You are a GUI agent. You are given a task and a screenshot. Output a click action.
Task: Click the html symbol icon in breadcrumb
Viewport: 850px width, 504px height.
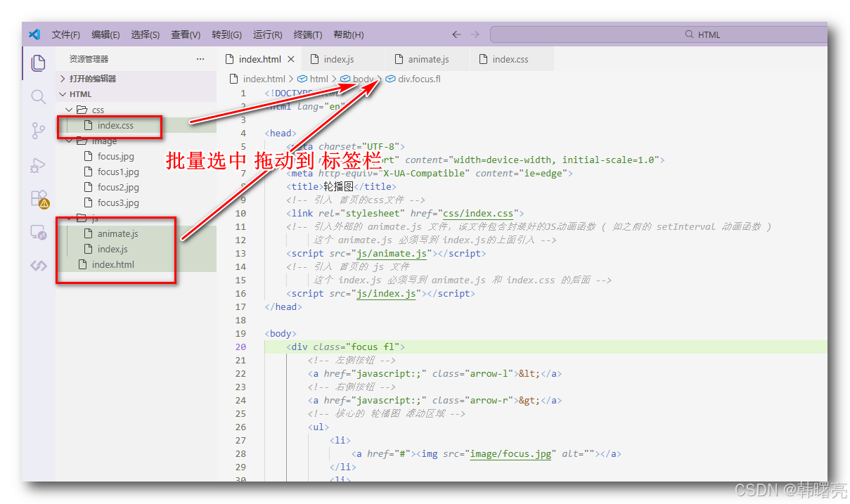click(x=302, y=79)
